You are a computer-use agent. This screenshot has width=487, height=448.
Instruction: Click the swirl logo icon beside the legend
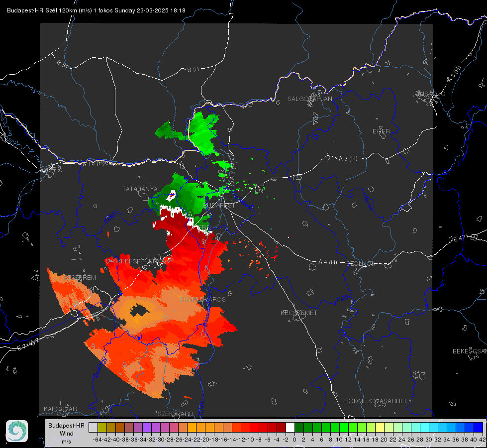[17, 431]
